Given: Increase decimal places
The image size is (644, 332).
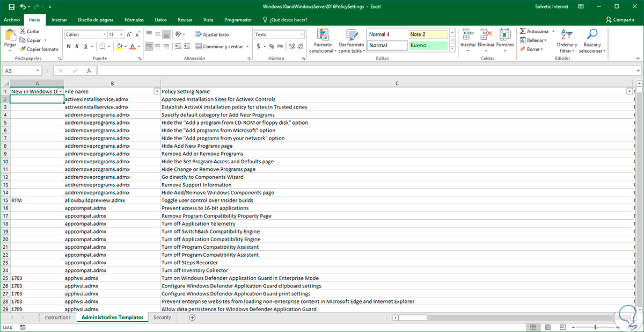Looking at the screenshot, I should pos(291,46).
